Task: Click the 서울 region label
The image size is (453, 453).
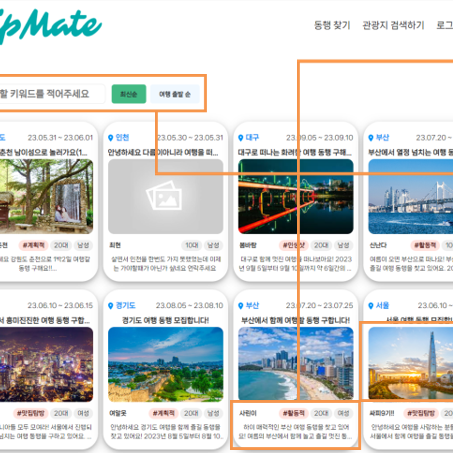Action: click(x=382, y=306)
